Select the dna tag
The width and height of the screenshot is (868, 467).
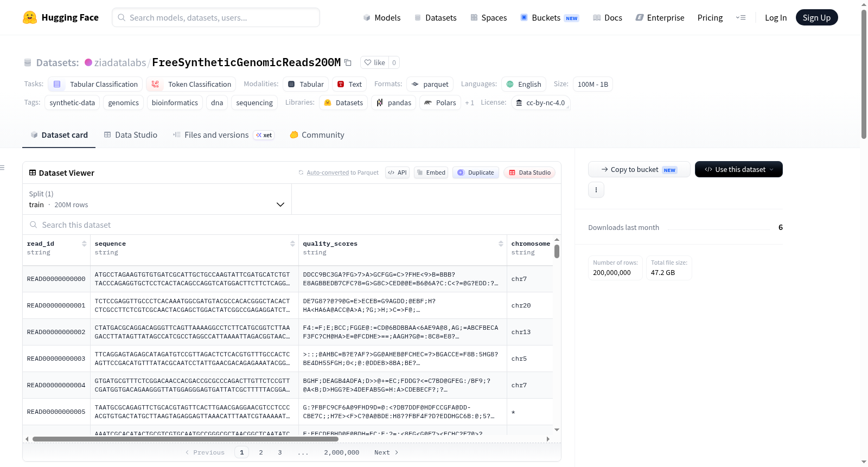pyautogui.click(x=217, y=103)
